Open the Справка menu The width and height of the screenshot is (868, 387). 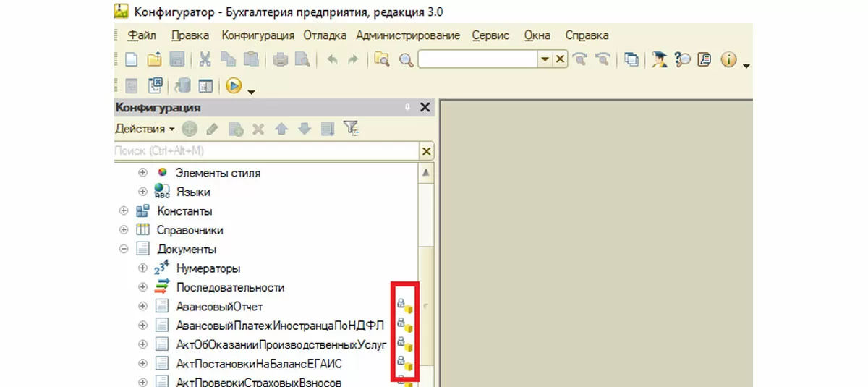[587, 35]
